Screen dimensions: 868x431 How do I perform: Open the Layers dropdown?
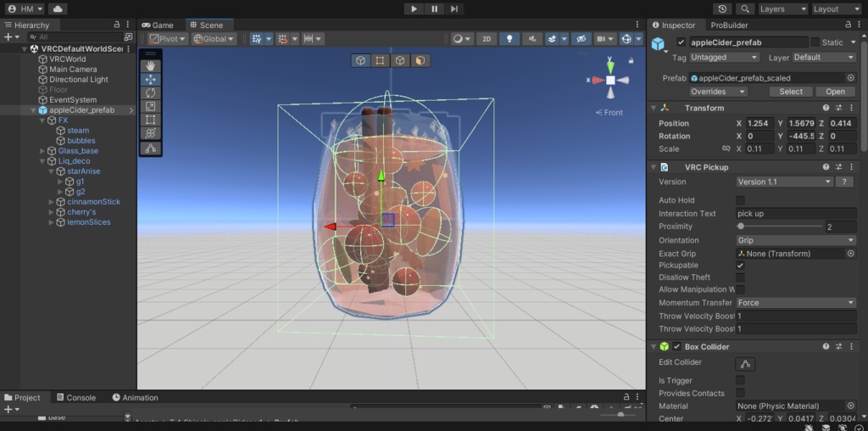click(782, 8)
